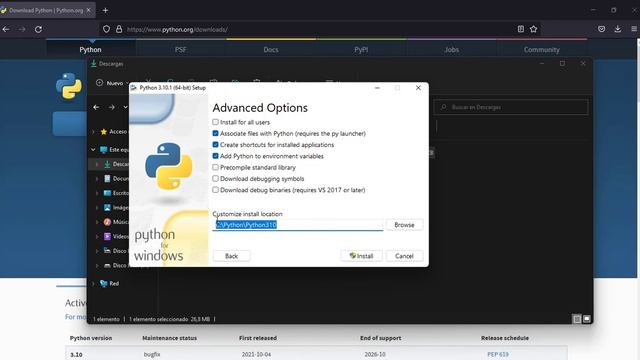Click Nuevo button in Descargas window
Image resolution: width=640 pixels, height=360 pixels.
111,83
